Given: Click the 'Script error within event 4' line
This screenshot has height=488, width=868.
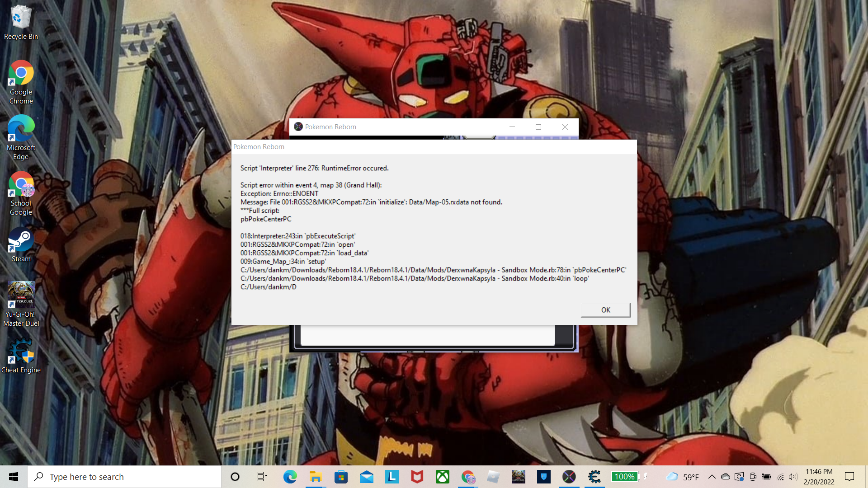Looking at the screenshot, I should (x=311, y=185).
